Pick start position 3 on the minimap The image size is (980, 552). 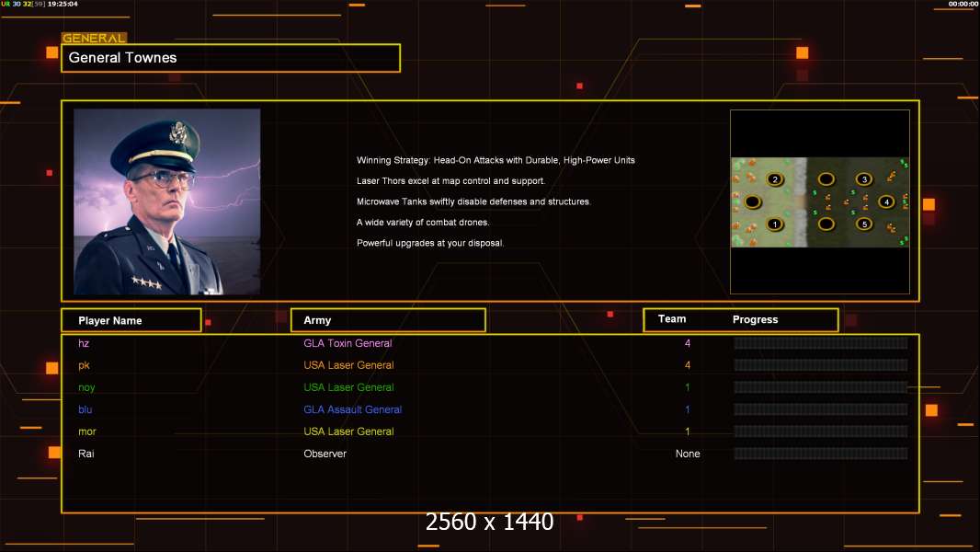[x=863, y=179]
